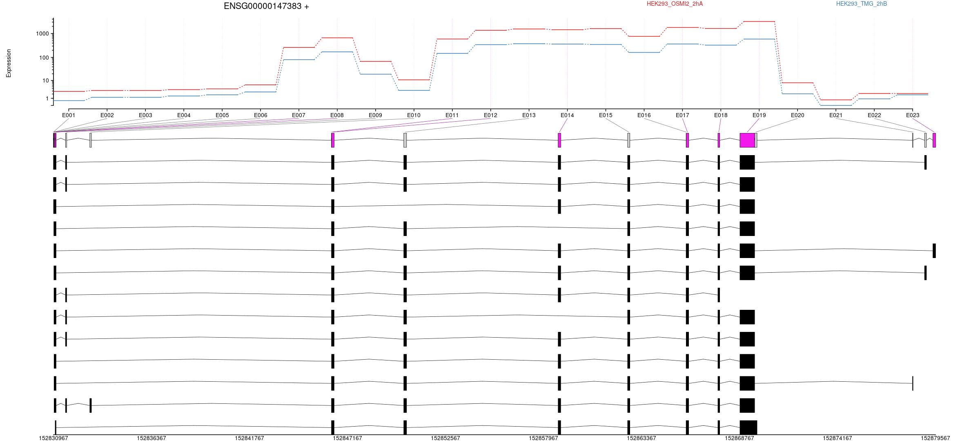The image size is (980, 445).
Task: Click exon label E023
Action: pos(913,115)
